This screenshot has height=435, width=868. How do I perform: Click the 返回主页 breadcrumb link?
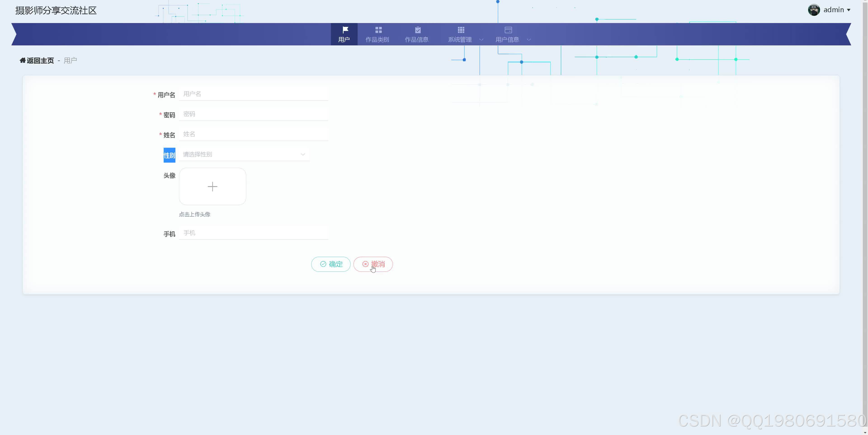tap(40, 61)
